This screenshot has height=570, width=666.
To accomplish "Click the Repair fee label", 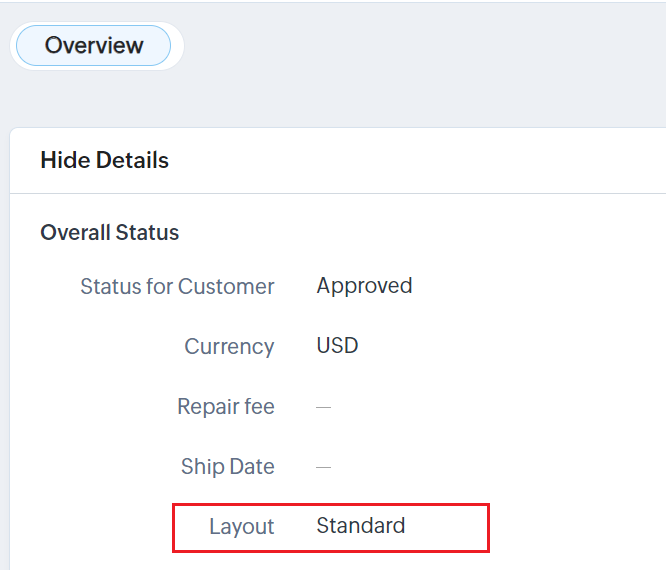I will click(226, 407).
